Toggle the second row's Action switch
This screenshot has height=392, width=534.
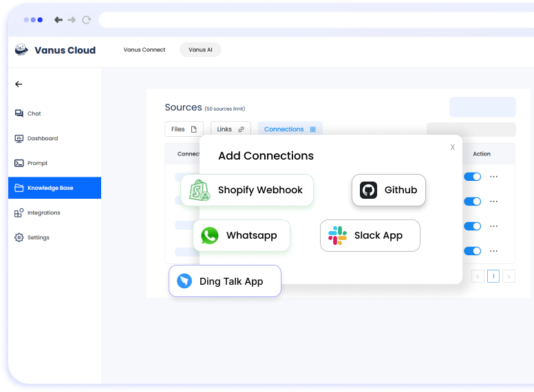tap(472, 202)
